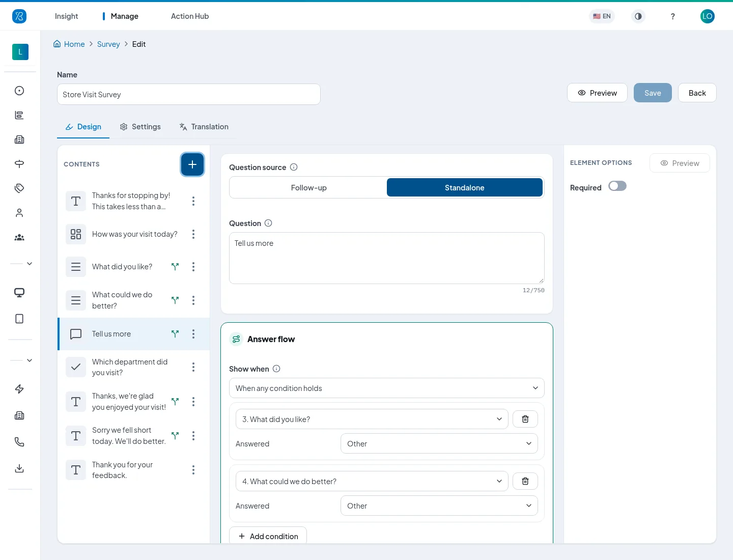Select the Follow-up question source

[x=309, y=187]
